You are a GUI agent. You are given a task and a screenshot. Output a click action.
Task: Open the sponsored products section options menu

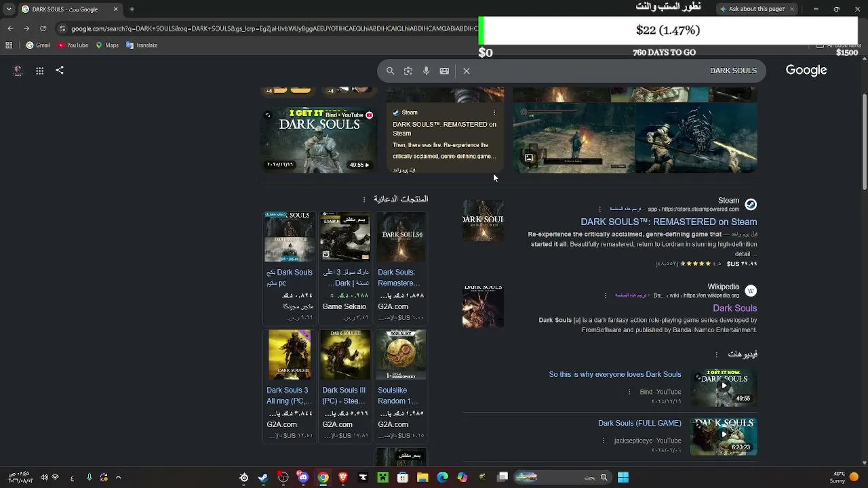[364, 199]
